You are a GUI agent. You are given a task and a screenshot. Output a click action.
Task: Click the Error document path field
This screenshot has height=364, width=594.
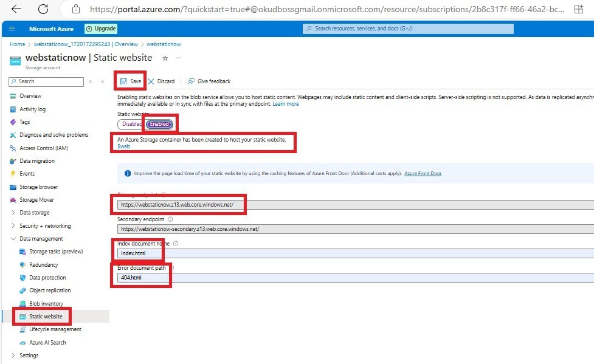(355, 278)
